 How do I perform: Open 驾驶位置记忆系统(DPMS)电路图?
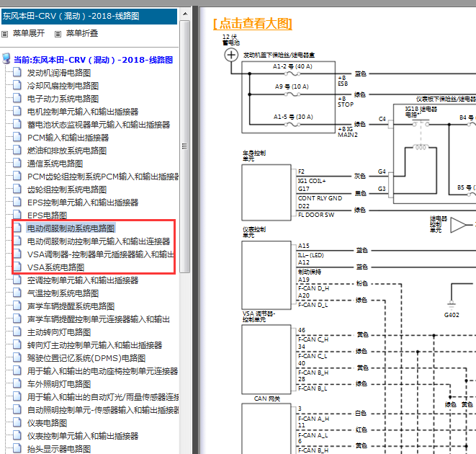pyautogui.click(x=86, y=358)
